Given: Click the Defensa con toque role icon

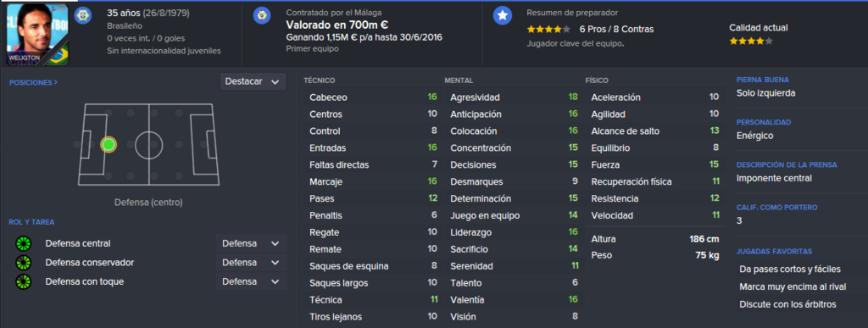Looking at the screenshot, I should pyautogui.click(x=24, y=281).
